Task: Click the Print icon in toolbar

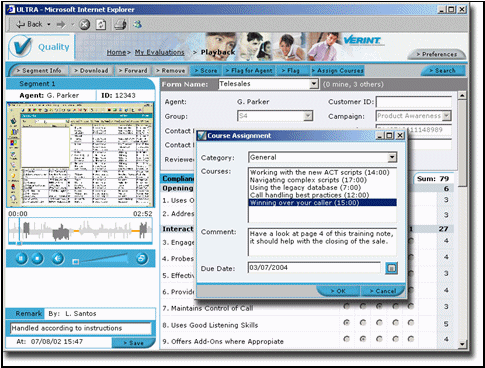Action: [120, 24]
